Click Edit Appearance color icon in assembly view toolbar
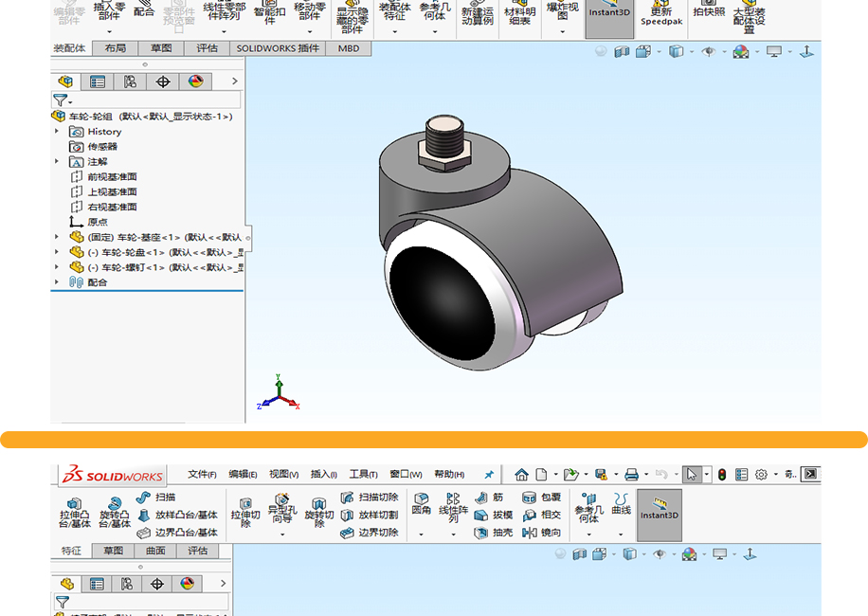This screenshot has width=868, height=616. click(741, 51)
